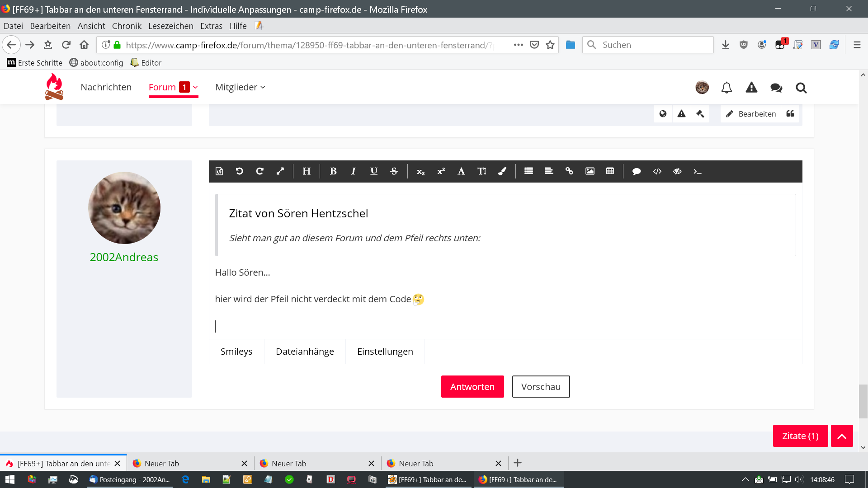Expand the Mitglieder dropdown menu
This screenshot has height=488, width=868.
241,87
